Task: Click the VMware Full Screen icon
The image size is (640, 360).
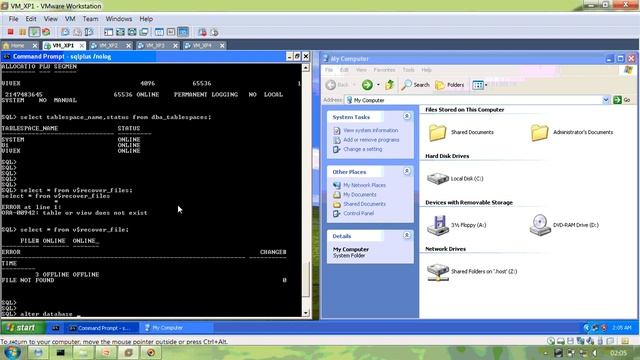Action: point(132,32)
